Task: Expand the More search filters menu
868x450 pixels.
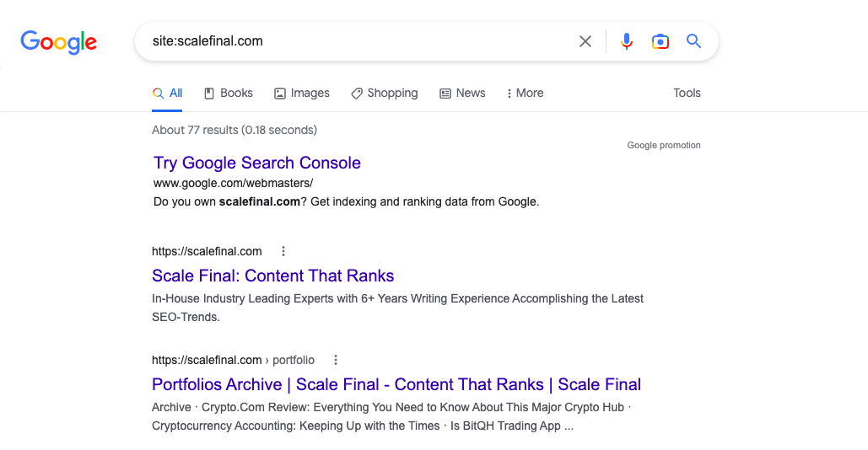Action: click(525, 93)
